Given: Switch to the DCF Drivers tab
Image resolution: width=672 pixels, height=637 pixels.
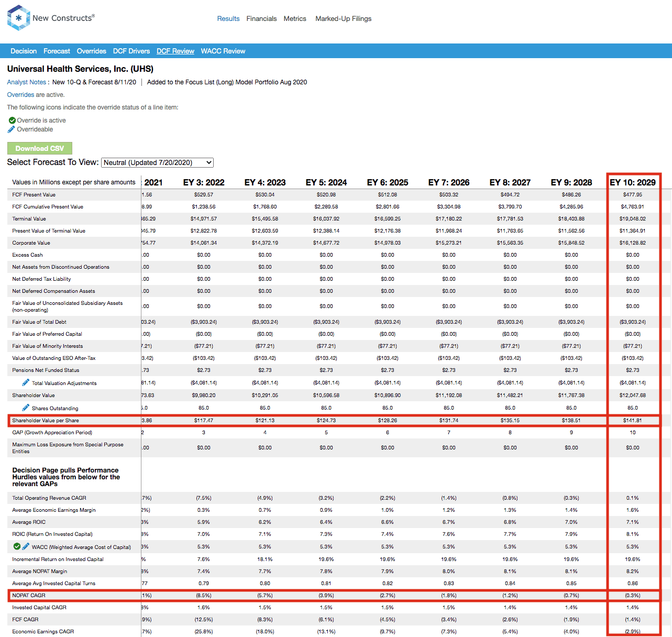Looking at the screenshot, I should (131, 51).
